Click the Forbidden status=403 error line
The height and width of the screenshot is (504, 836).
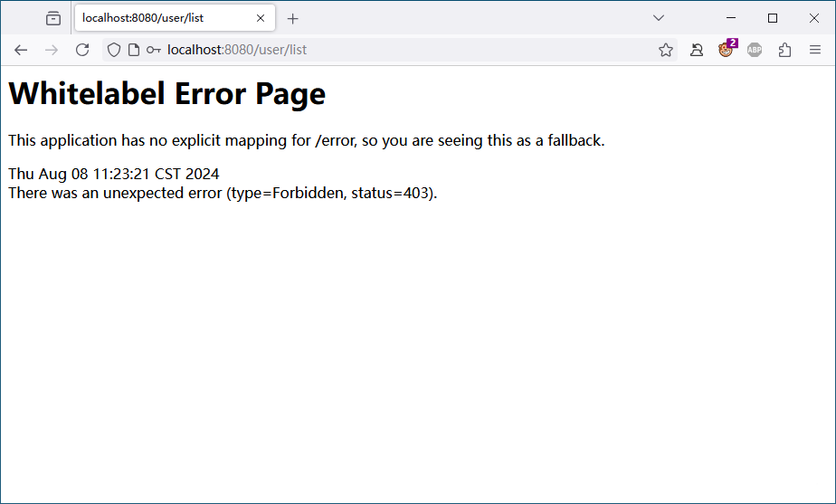223,193
